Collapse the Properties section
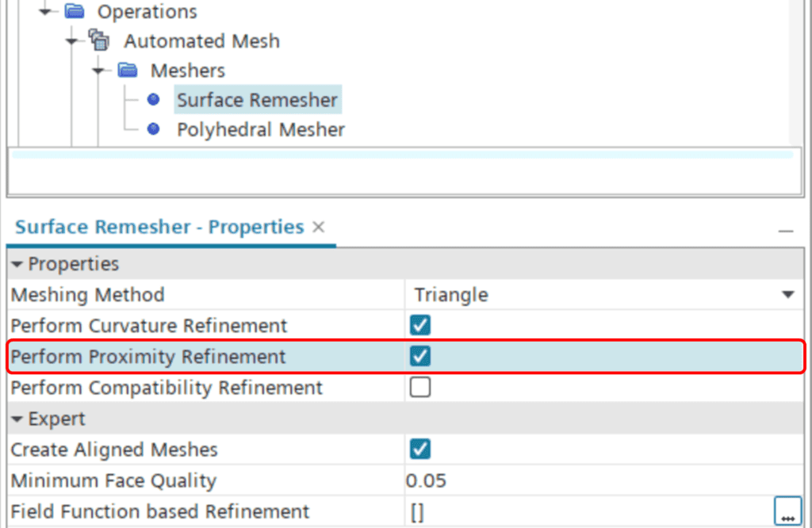This screenshot has height=528, width=812. pos(17,264)
